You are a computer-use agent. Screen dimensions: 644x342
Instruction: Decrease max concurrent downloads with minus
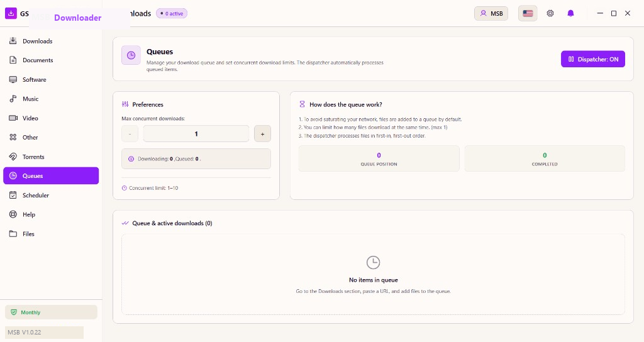click(130, 134)
